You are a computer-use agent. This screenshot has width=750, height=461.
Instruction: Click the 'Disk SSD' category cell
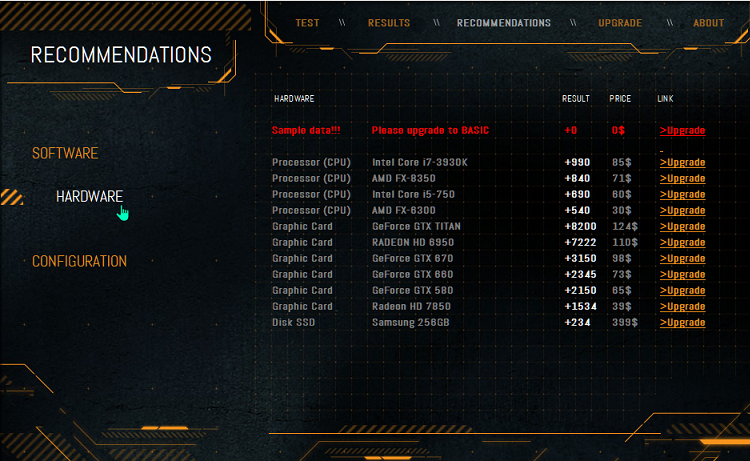pos(294,322)
